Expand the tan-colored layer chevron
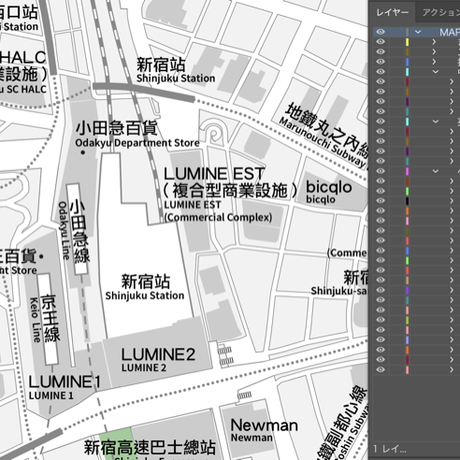 (x=451, y=280)
